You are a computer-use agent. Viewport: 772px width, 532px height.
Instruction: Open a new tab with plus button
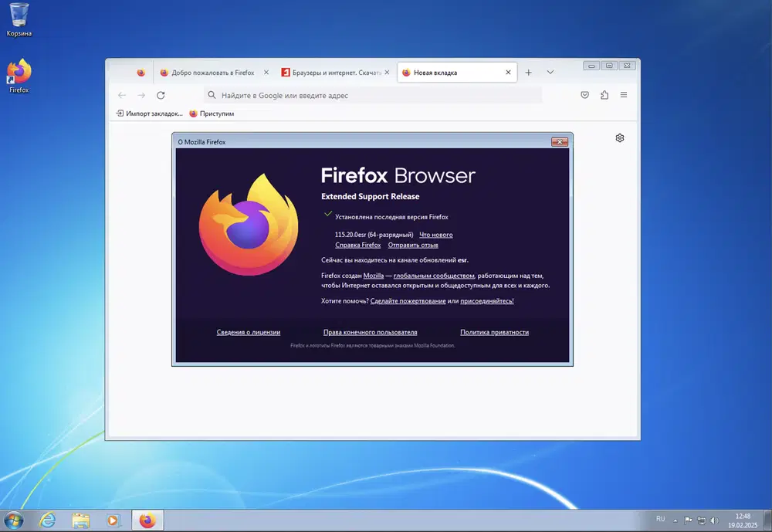(x=528, y=73)
